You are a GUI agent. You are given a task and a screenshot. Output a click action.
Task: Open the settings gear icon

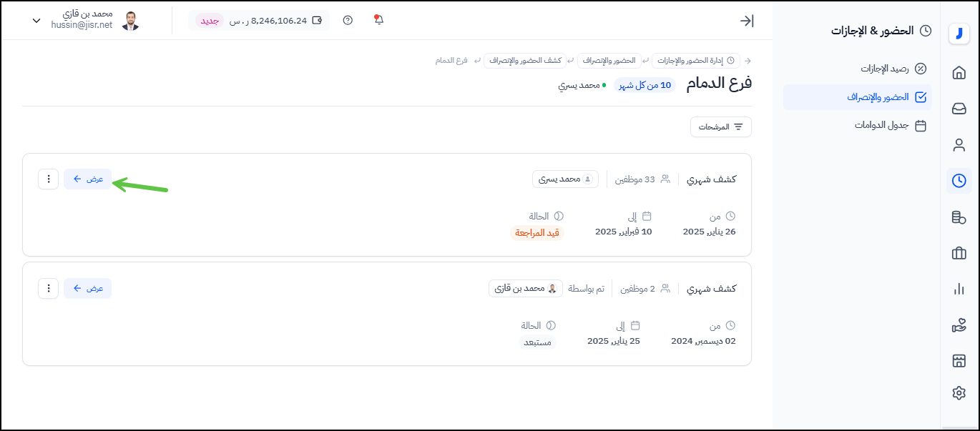[x=959, y=392]
